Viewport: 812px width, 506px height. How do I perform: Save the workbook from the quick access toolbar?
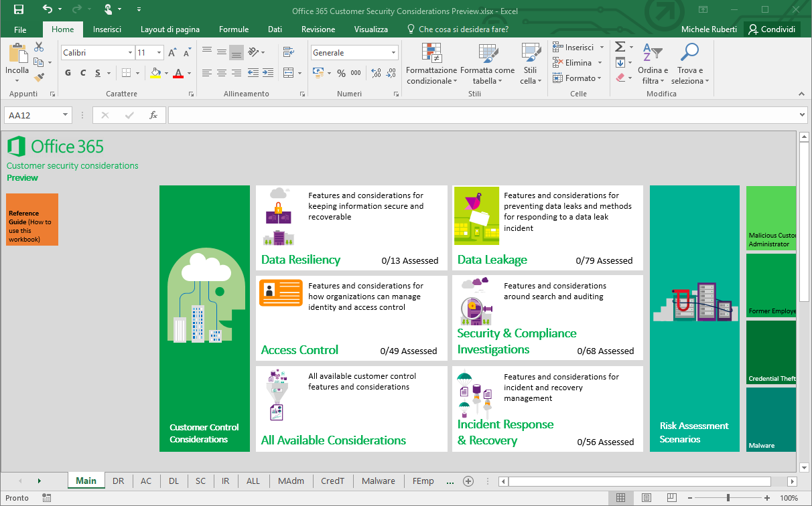19,9
